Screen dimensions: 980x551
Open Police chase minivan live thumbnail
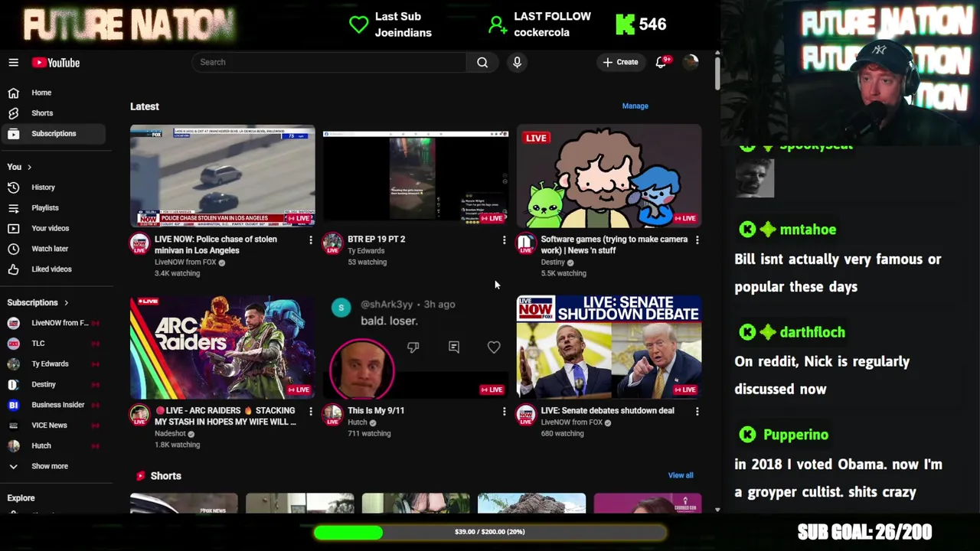[222, 177]
